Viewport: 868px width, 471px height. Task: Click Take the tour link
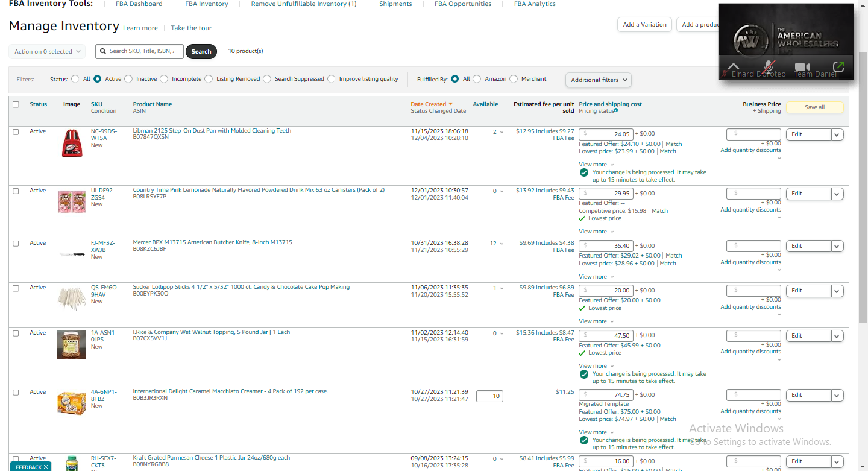click(x=191, y=28)
